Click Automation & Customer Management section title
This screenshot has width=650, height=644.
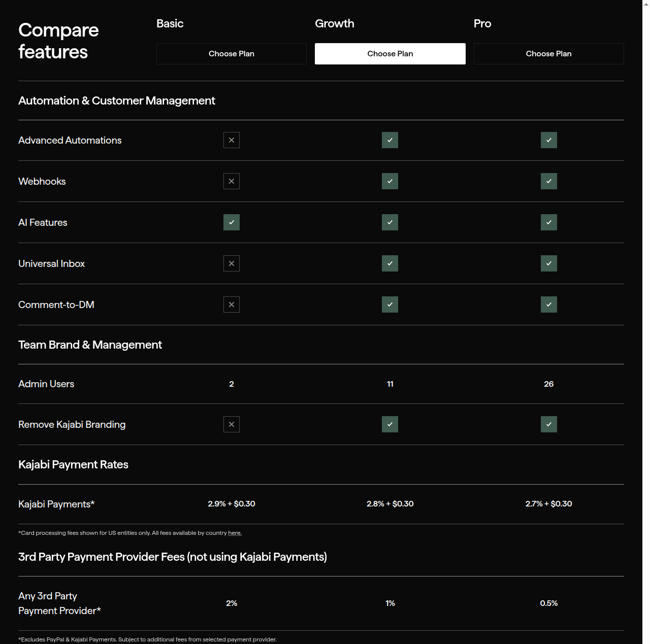(117, 100)
